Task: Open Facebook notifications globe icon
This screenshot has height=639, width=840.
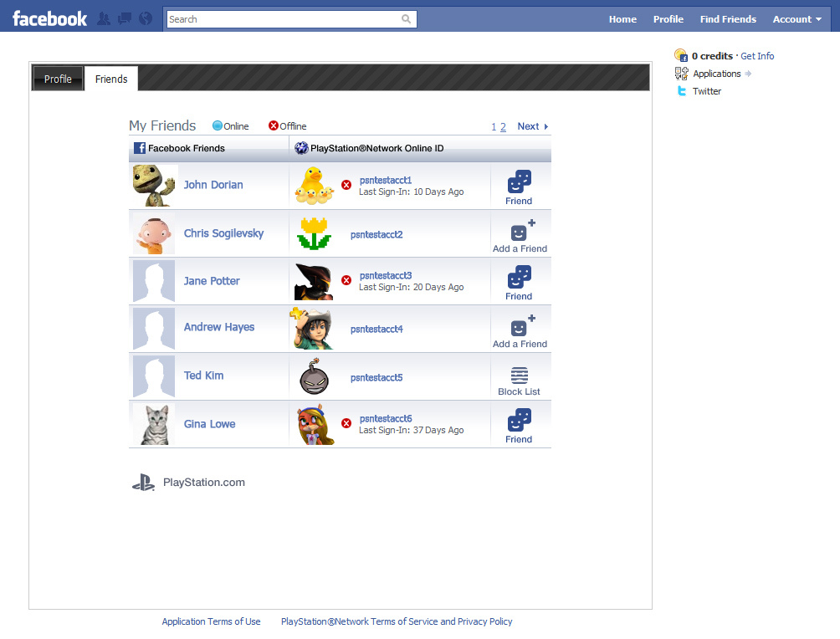Action: 145,18
